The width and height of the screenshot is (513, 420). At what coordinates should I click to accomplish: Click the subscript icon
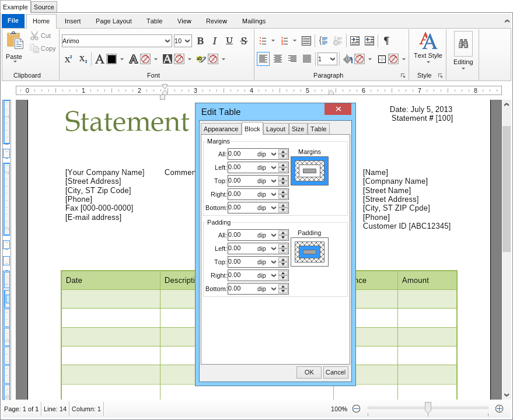pyautogui.click(x=83, y=59)
